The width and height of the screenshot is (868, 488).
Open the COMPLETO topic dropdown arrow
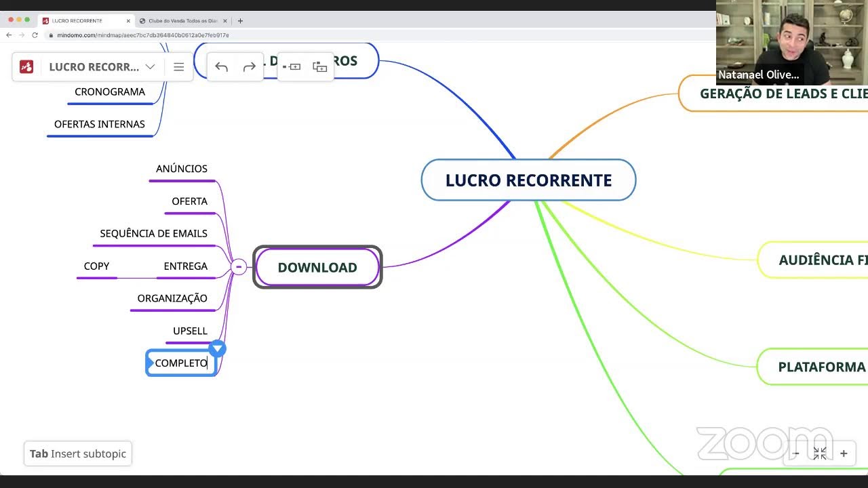click(x=217, y=349)
